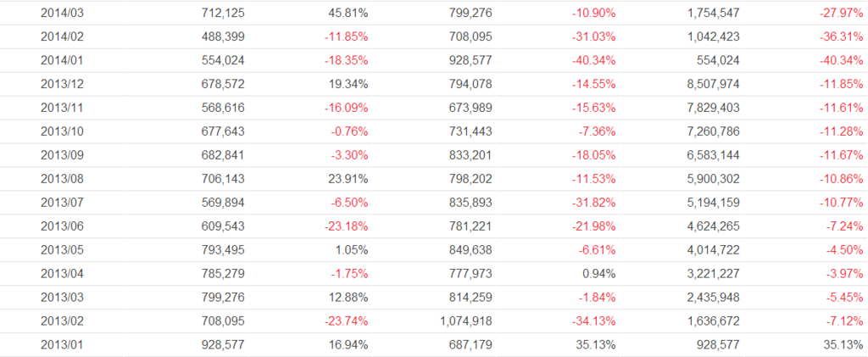
Task: Select the 19.34% cell
Action: 348,84
